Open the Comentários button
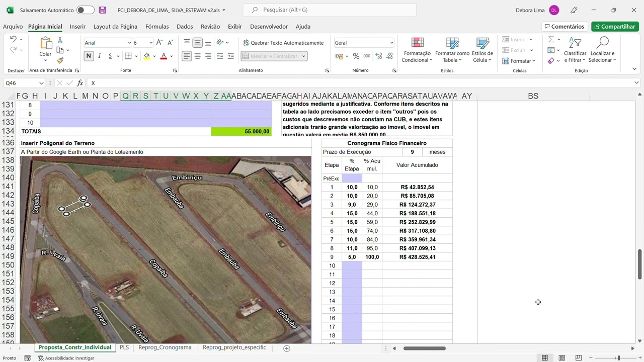The height and width of the screenshot is (362, 644). click(563, 27)
